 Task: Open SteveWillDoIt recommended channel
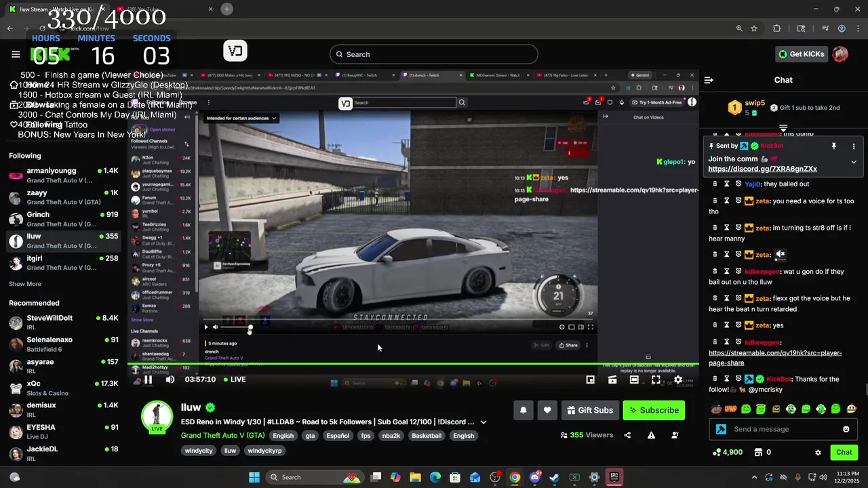click(x=64, y=323)
